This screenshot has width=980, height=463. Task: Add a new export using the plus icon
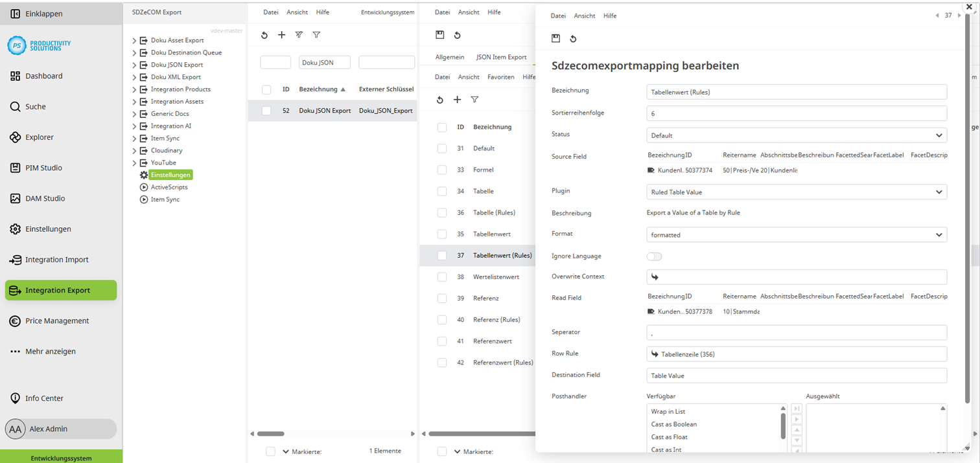pos(281,35)
